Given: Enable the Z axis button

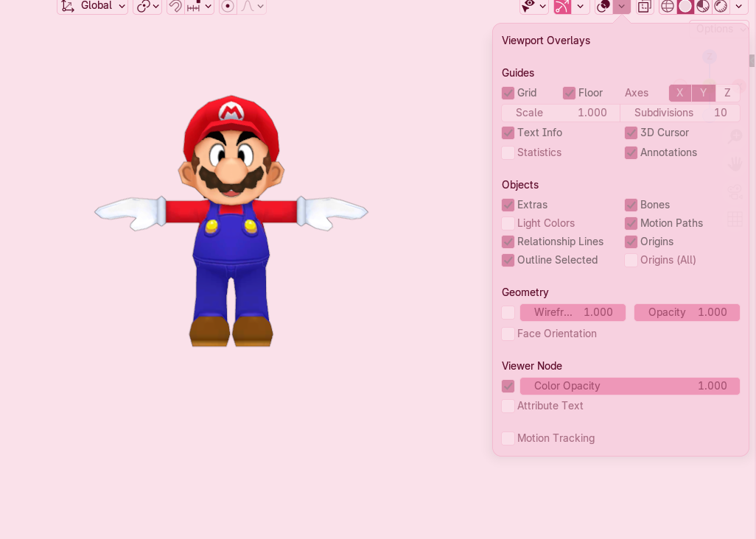Looking at the screenshot, I should pyautogui.click(x=727, y=93).
